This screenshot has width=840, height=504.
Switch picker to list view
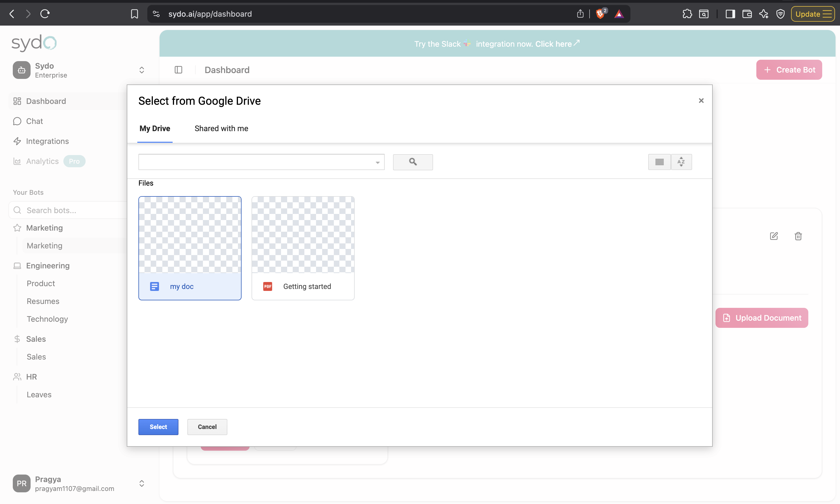click(660, 162)
